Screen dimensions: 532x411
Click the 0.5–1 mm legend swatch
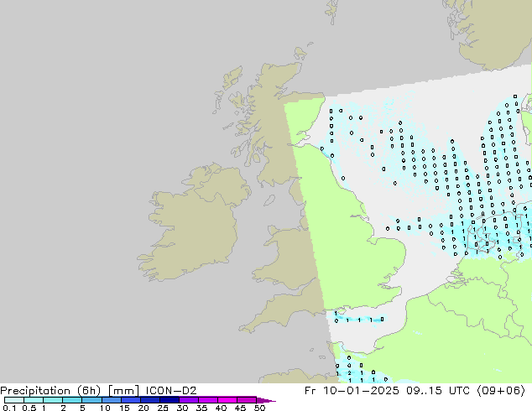(x=34, y=400)
